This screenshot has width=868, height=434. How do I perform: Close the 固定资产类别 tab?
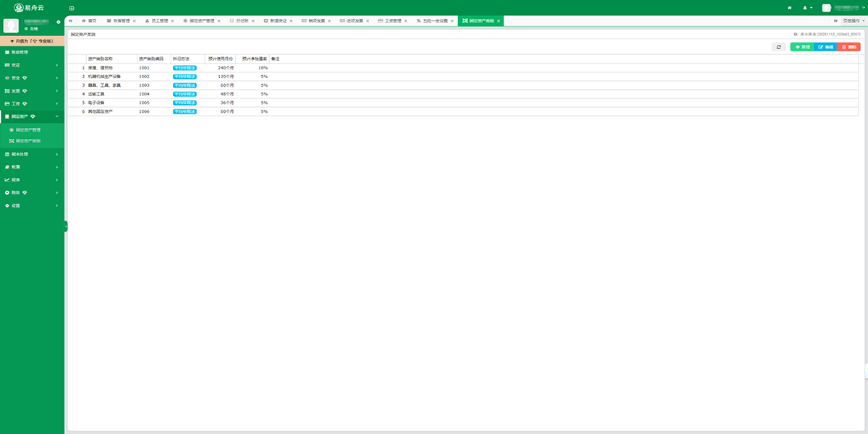tap(498, 21)
